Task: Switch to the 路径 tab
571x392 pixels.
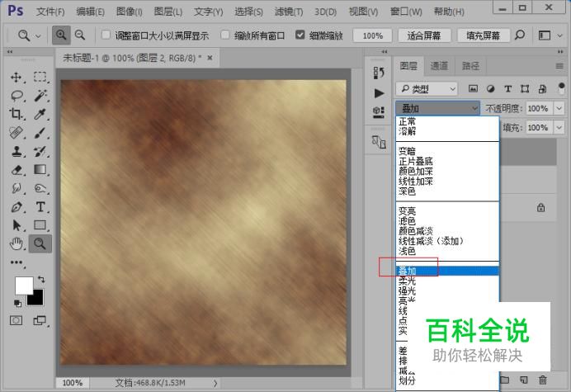Action: tap(470, 66)
